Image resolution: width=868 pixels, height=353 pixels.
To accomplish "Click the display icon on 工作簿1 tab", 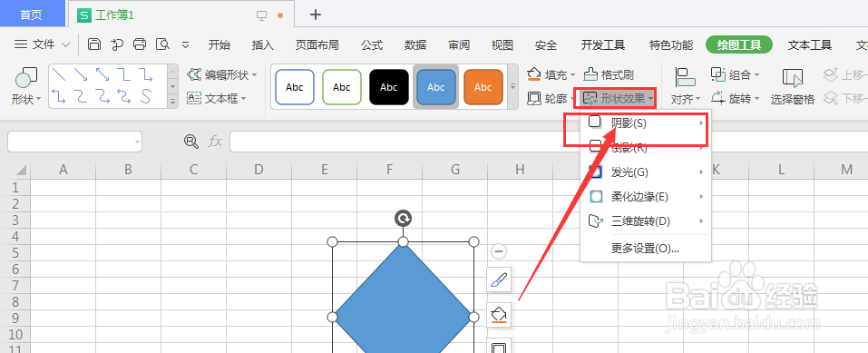I will (x=262, y=15).
